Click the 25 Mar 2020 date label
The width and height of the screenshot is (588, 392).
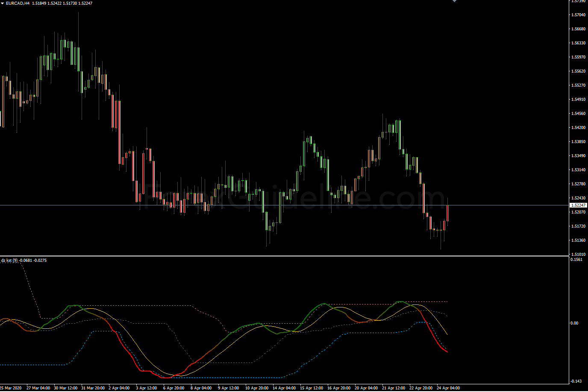coord(11,388)
